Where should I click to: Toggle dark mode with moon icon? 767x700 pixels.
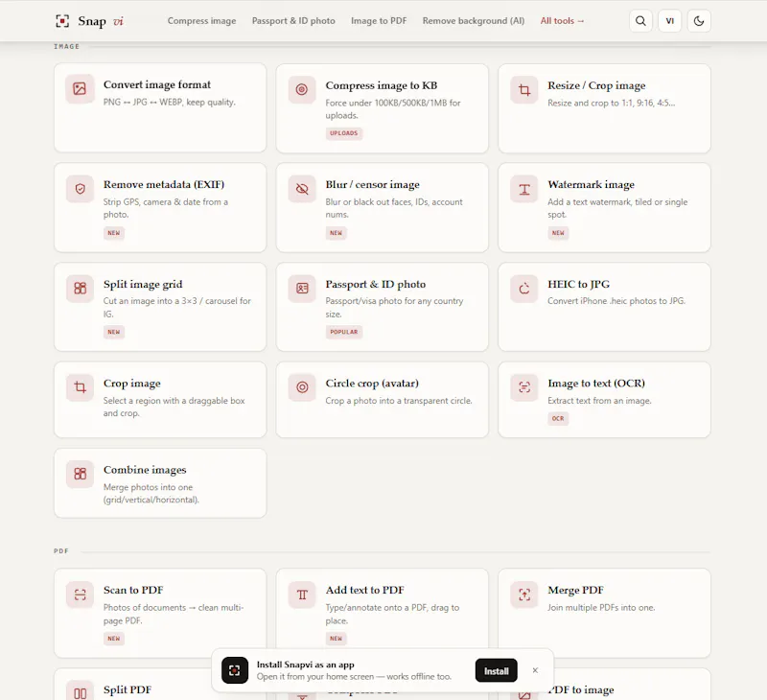click(699, 21)
